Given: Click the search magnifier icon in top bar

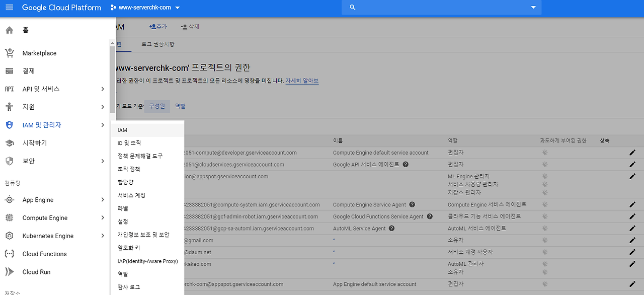Looking at the screenshot, I should (352, 8).
